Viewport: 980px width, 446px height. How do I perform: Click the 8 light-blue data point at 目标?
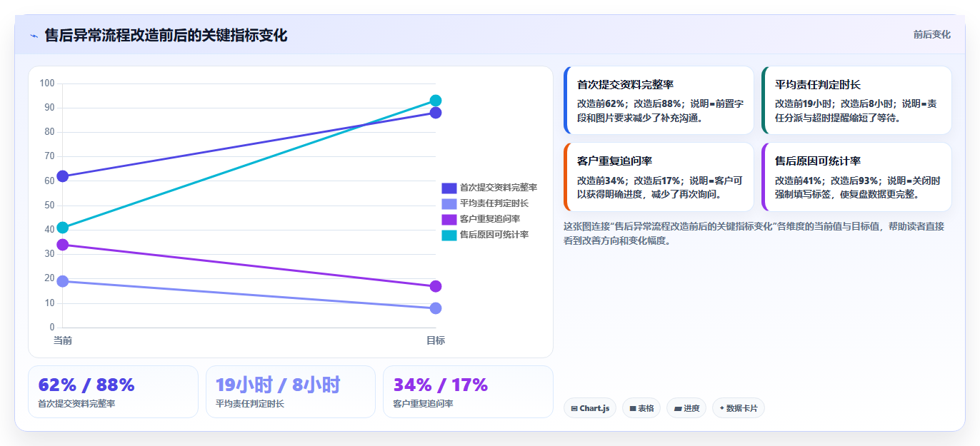pos(436,308)
